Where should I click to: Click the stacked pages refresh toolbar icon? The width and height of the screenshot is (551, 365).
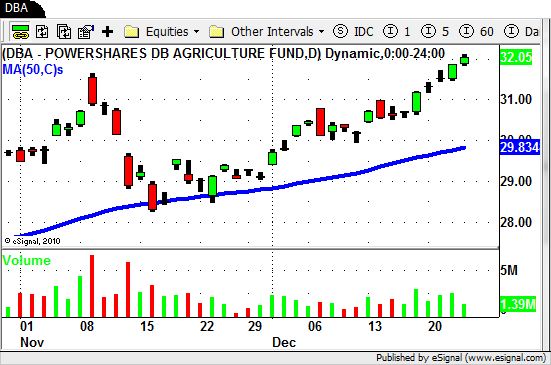click(x=64, y=32)
